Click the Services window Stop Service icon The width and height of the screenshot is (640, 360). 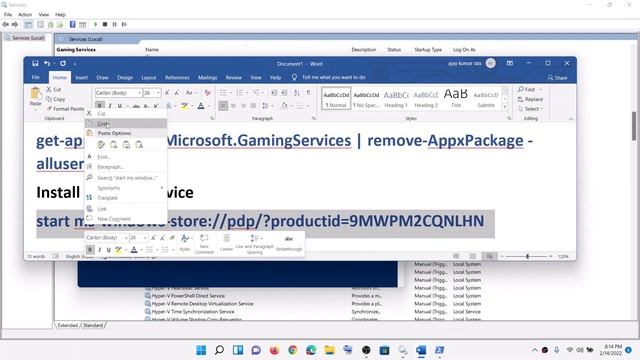pyautogui.click(x=105, y=24)
